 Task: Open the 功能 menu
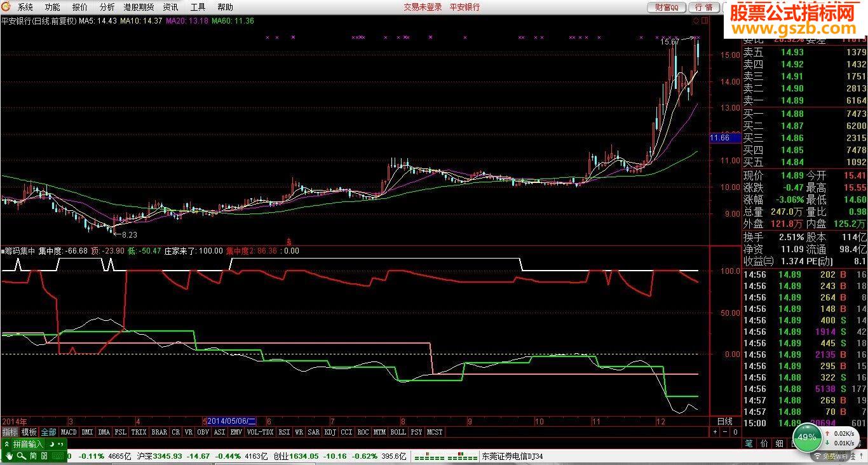(x=53, y=7)
